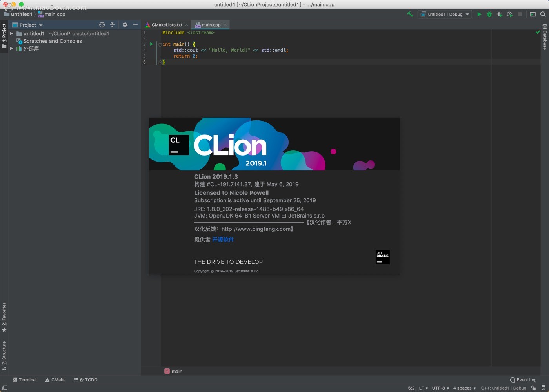Expand the 外部库 external libraries node

[11, 49]
